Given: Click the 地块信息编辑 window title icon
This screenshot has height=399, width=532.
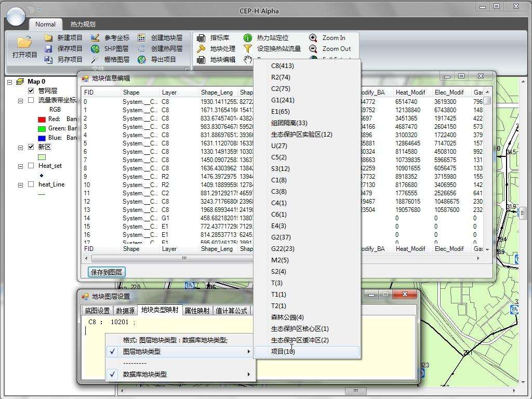Looking at the screenshot, I should [x=85, y=78].
